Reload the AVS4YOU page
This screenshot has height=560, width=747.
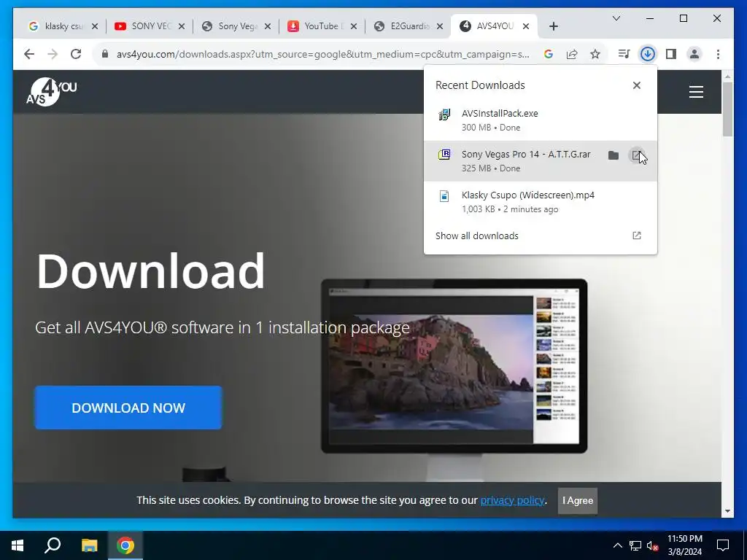click(x=76, y=54)
